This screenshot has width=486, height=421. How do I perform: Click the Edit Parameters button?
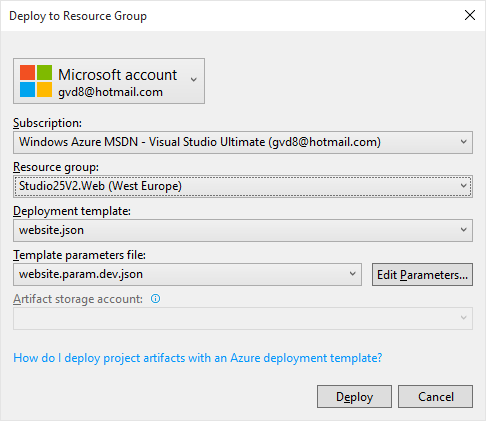tap(422, 275)
